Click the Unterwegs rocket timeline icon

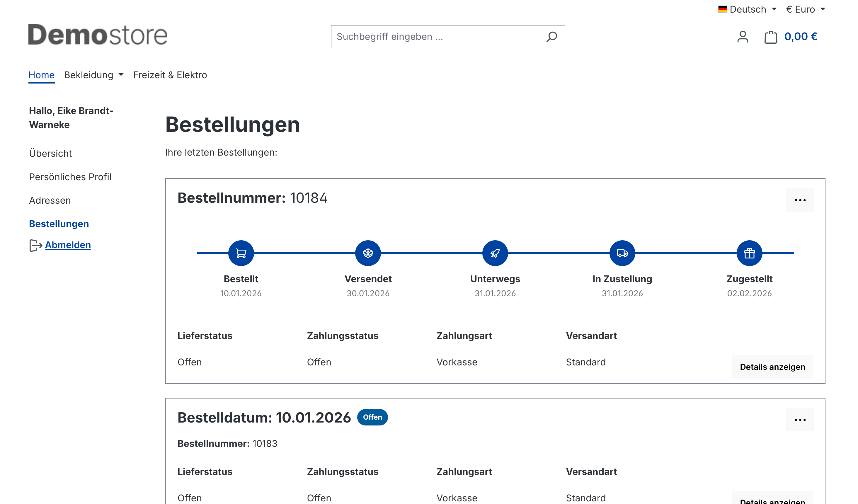(x=495, y=253)
